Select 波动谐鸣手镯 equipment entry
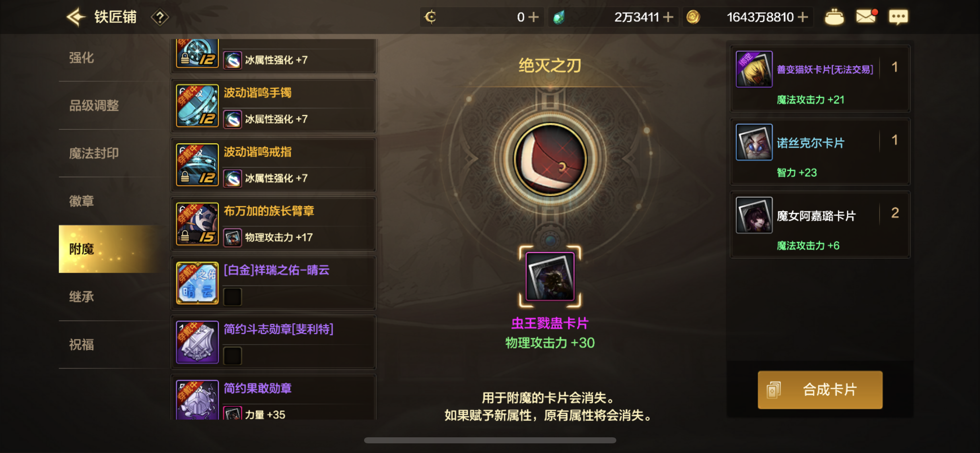 point(274,105)
